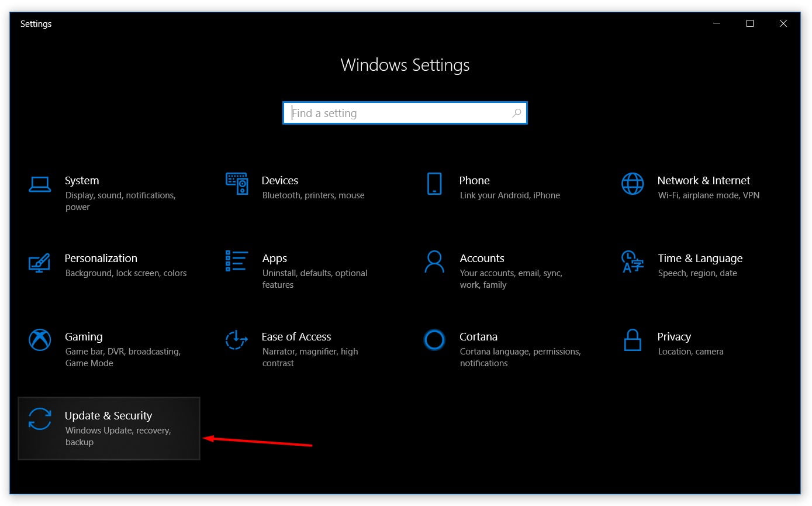Select the Cortana heading
The width and height of the screenshot is (812, 506).
click(x=479, y=336)
